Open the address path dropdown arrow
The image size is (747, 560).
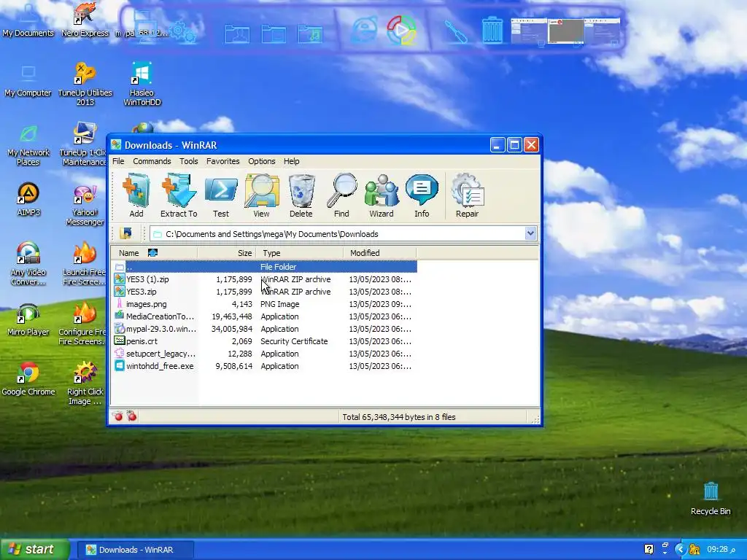click(x=530, y=233)
